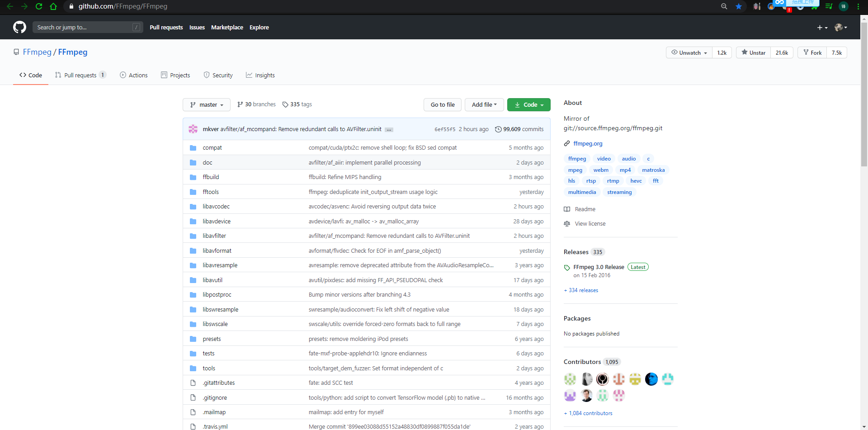Click the repository book icon beside FFmpeg
Image resolution: width=868 pixels, height=430 pixels.
(16, 52)
